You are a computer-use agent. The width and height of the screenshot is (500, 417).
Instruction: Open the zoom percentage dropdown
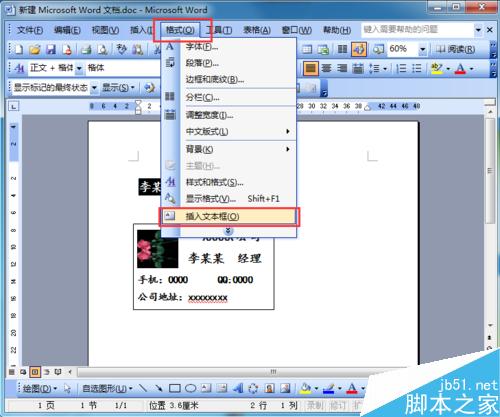(x=423, y=50)
